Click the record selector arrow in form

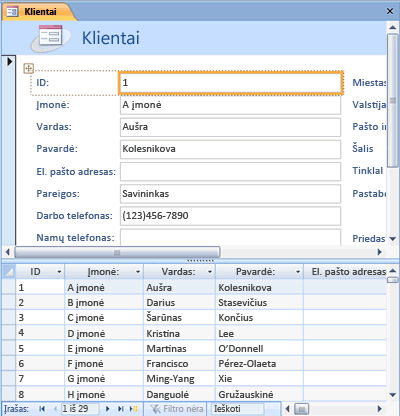click(9, 61)
